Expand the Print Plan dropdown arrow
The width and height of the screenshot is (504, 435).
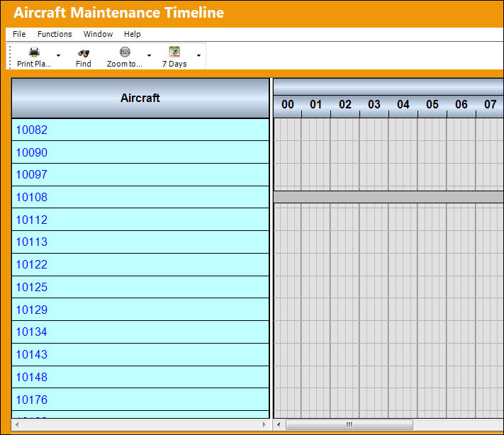(x=58, y=55)
